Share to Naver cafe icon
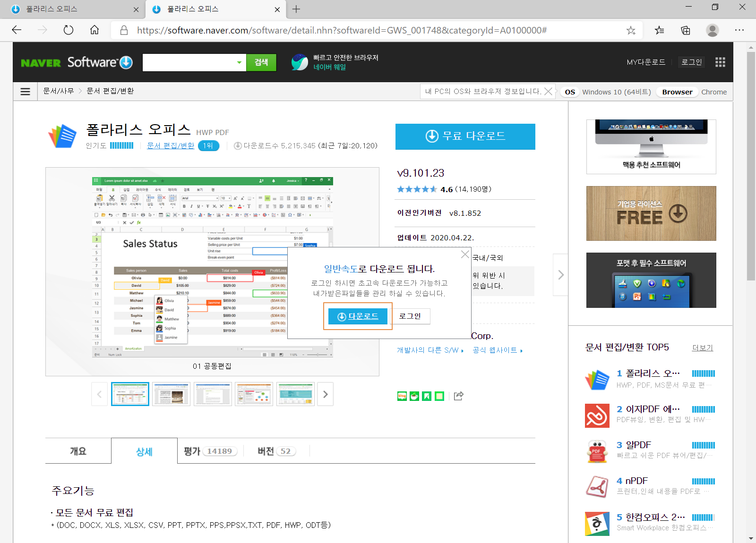Viewport: 756px width, 543px height. (x=414, y=396)
